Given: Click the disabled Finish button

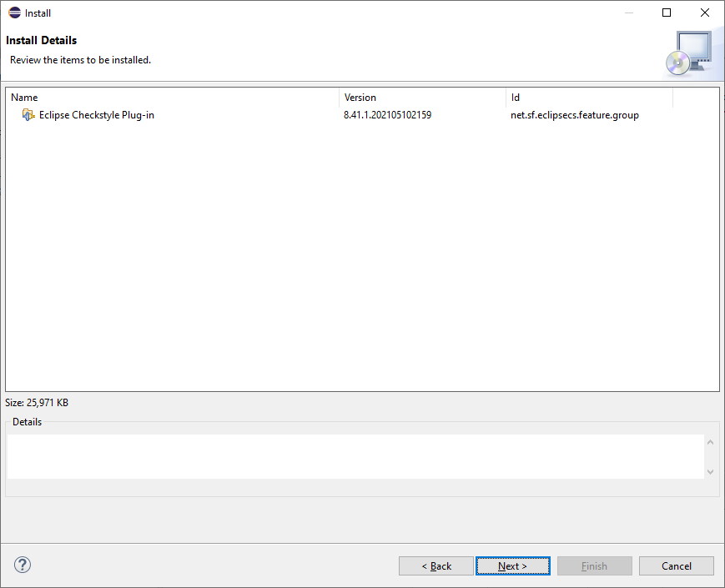Looking at the screenshot, I should [594, 565].
